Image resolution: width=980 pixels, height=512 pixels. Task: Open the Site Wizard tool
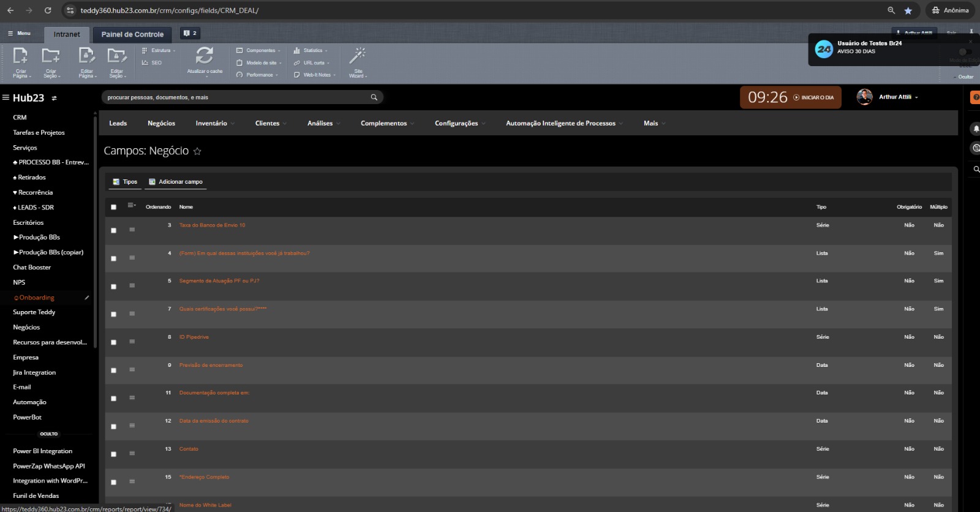pyautogui.click(x=358, y=56)
